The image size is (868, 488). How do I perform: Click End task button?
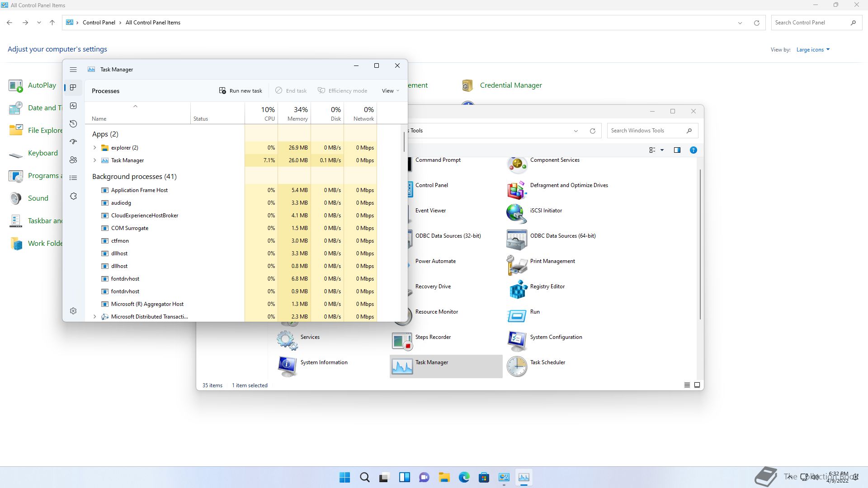(291, 91)
